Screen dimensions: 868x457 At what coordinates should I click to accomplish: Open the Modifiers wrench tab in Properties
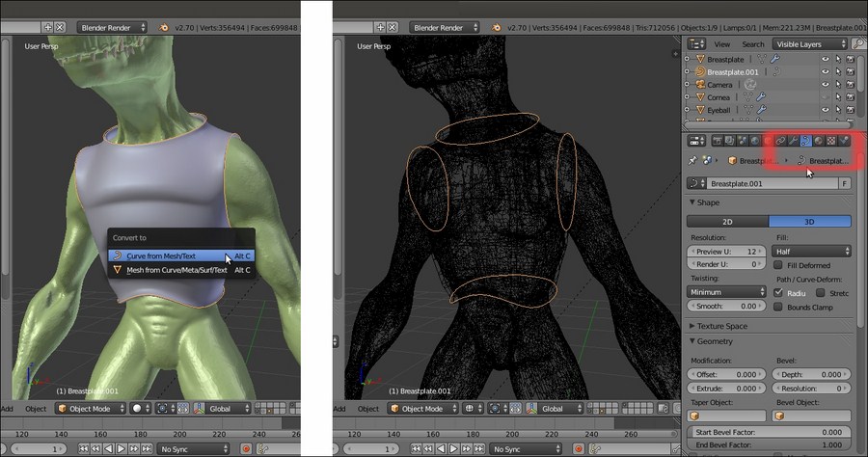[794, 141]
